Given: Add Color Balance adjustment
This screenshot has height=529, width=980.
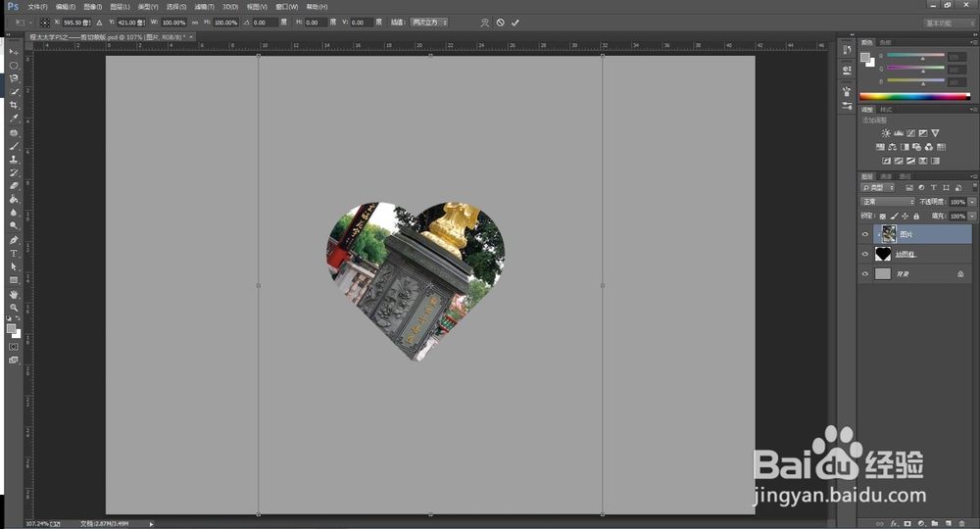Looking at the screenshot, I should (x=892, y=147).
